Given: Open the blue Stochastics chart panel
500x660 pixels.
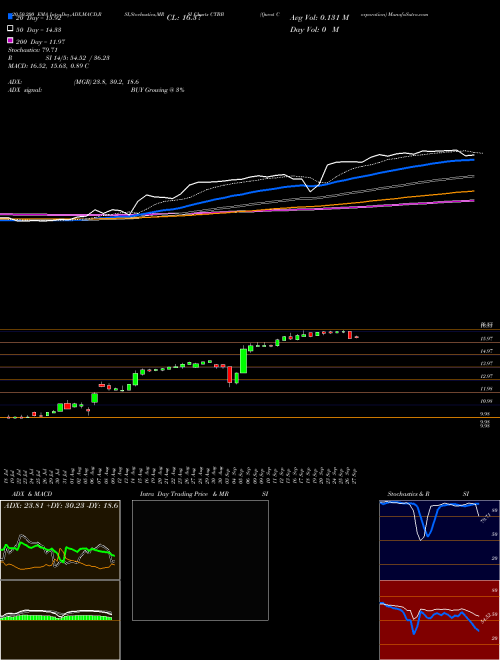Looking at the screenshot, I should click(439, 540).
